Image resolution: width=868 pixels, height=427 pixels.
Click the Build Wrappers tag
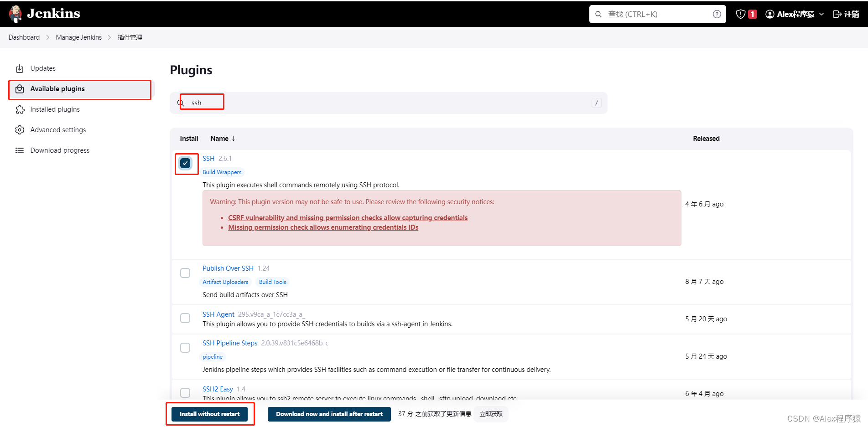coord(222,172)
